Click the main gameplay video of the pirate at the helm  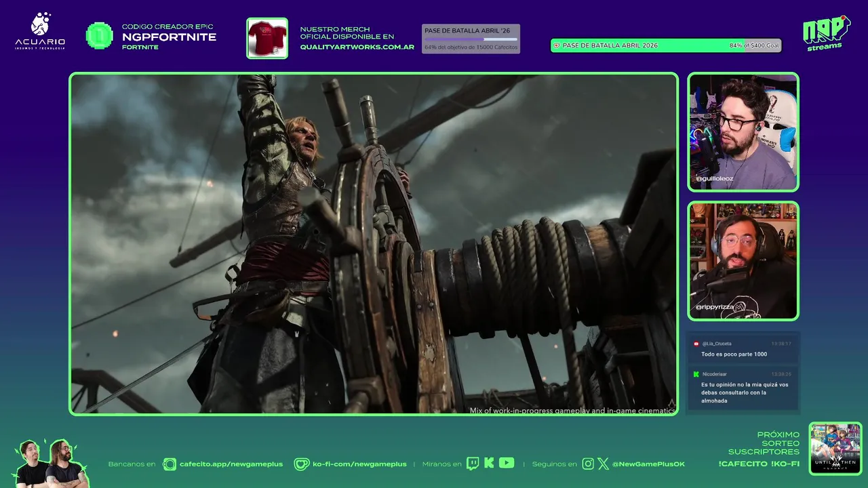click(374, 244)
